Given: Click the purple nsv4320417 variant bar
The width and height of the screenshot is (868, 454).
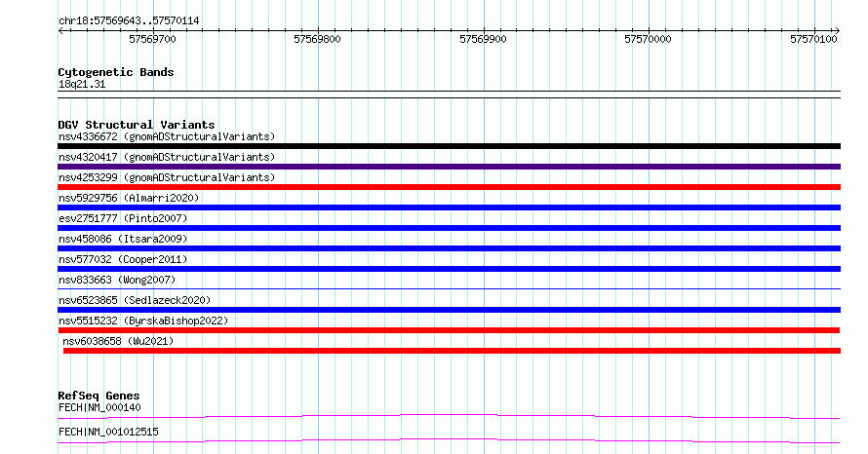Looking at the screenshot, I should pyautogui.click(x=449, y=167).
